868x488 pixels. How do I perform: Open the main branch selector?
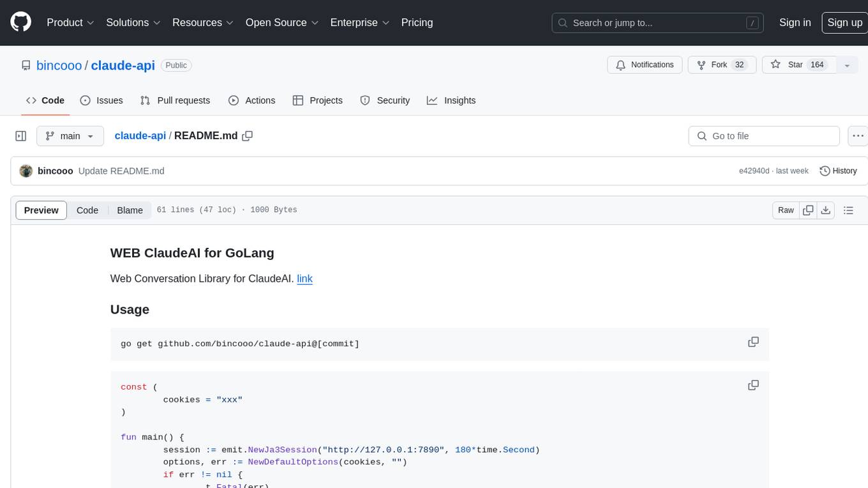point(70,136)
